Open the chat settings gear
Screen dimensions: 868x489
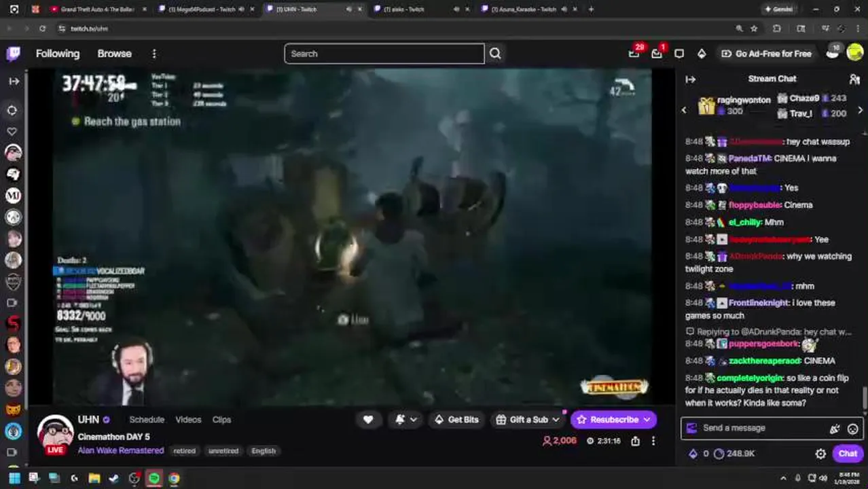tap(820, 454)
